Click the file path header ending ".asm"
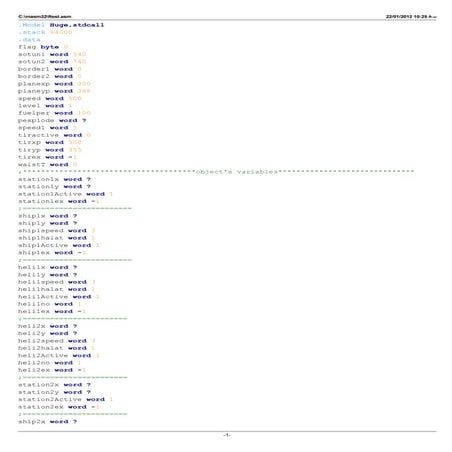This screenshot has height=452, width=452. (45, 16)
